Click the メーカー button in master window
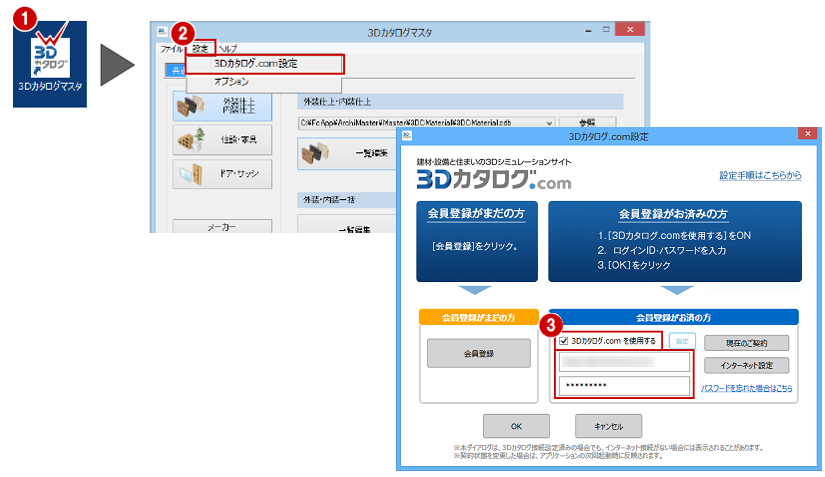This screenshot has height=477, width=825. (222, 227)
